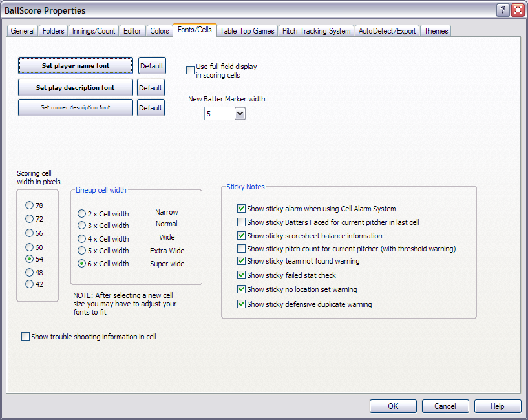Viewport: 528px width, 420px height.
Task: Enable full field display in scoring cells
Action: (190, 70)
